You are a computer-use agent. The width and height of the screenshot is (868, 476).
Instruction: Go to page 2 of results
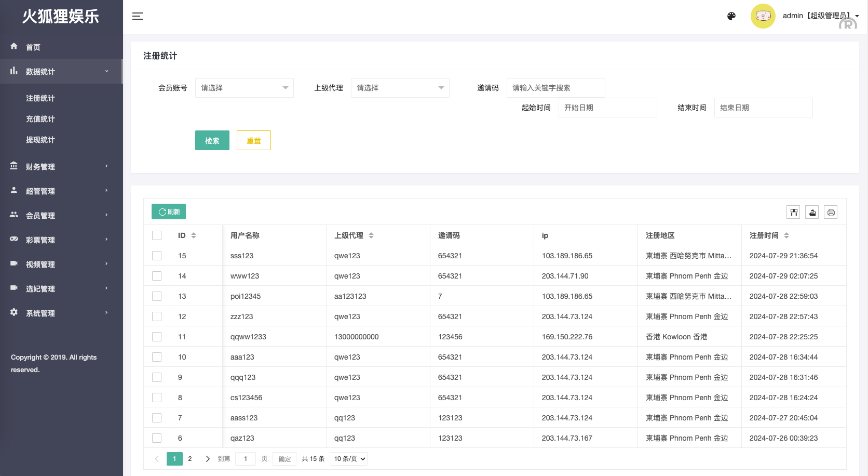point(190,459)
